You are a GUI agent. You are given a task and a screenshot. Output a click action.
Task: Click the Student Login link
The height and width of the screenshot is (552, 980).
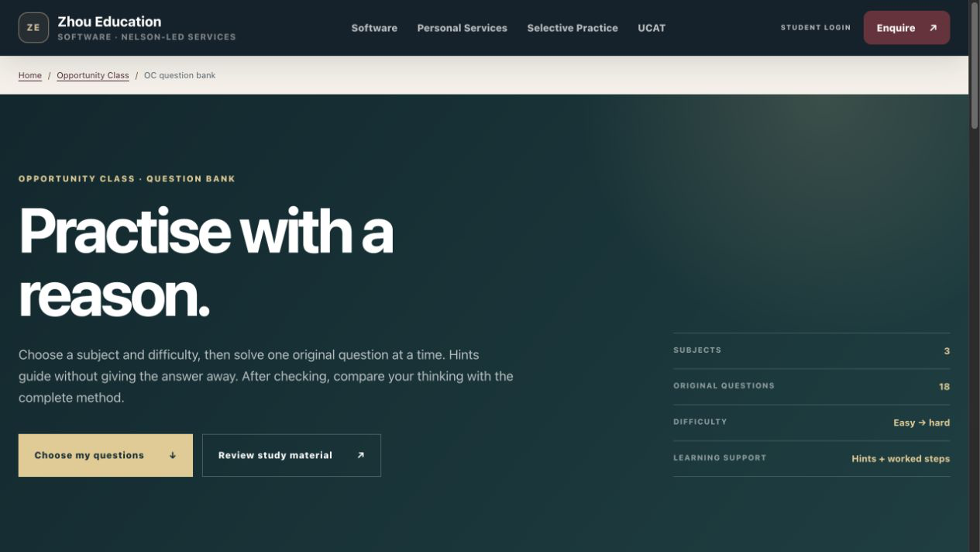[816, 28]
